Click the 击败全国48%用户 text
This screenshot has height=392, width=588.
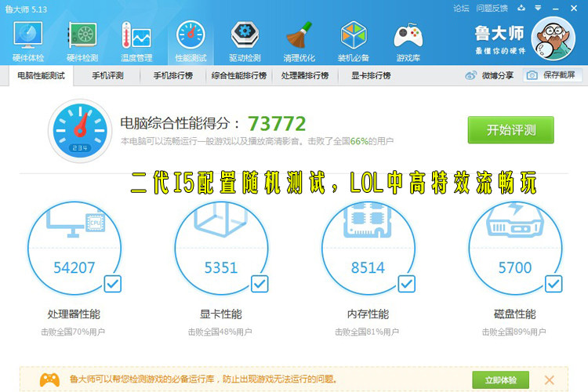point(220,332)
